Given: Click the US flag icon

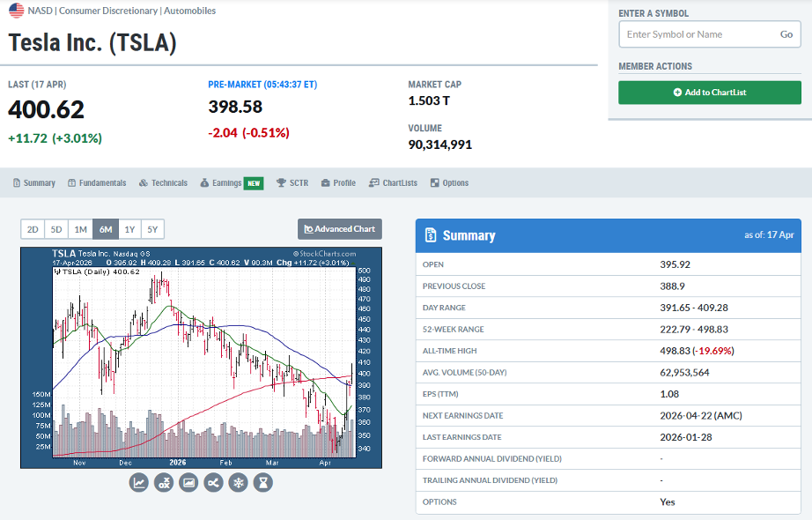Looking at the screenshot, I should pyautogui.click(x=16, y=11).
